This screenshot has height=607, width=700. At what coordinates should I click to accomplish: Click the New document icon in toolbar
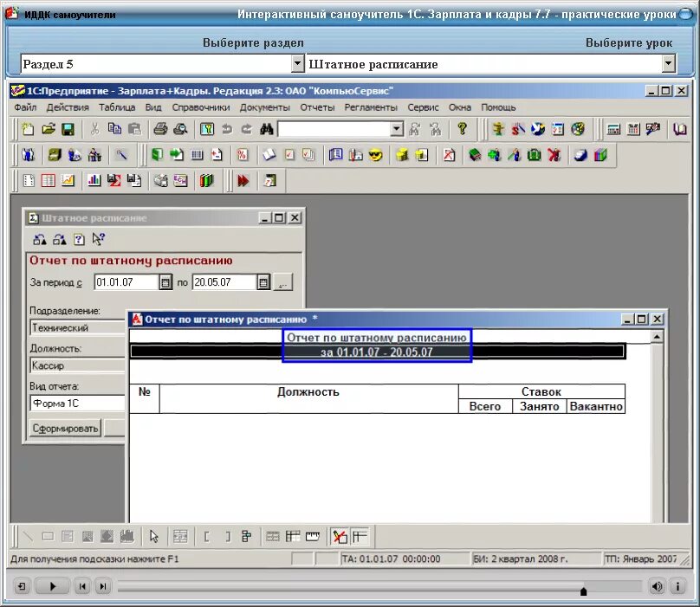coord(28,129)
